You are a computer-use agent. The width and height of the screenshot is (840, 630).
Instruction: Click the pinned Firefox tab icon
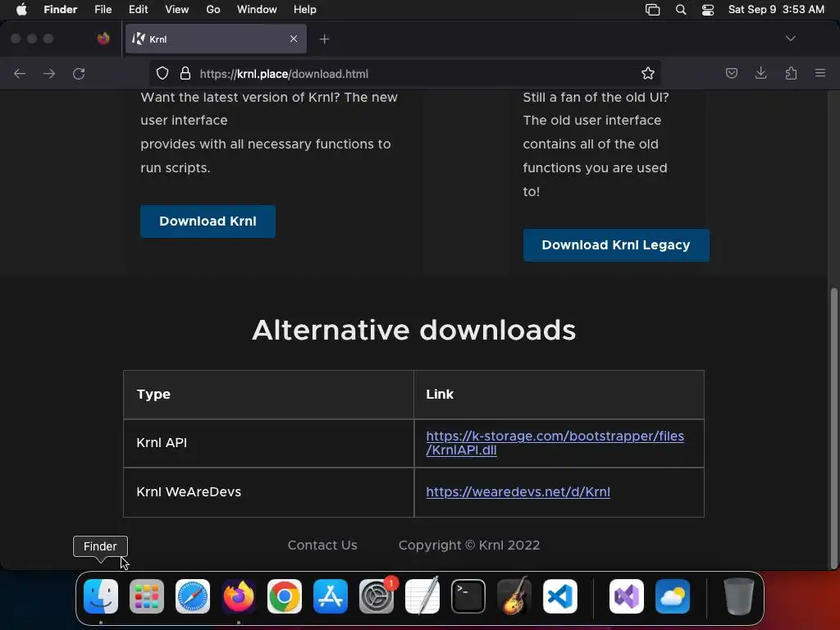point(103,39)
